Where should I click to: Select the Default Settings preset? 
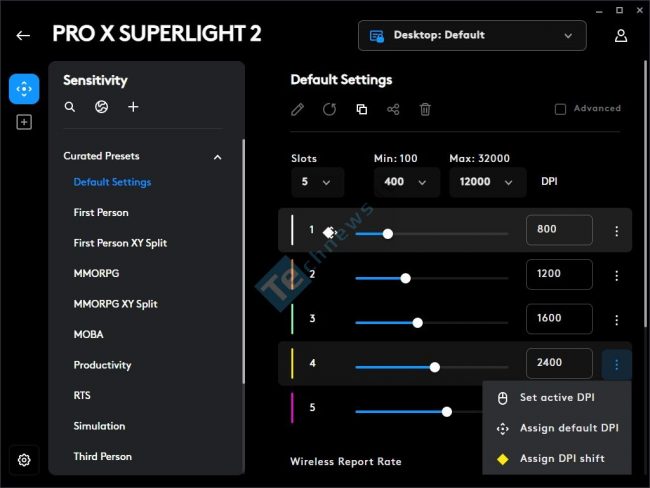(x=112, y=182)
